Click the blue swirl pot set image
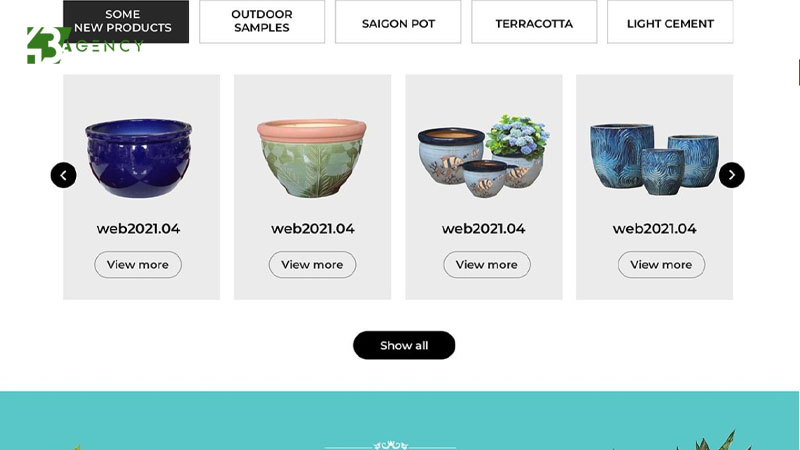The image size is (800, 450). point(655,159)
